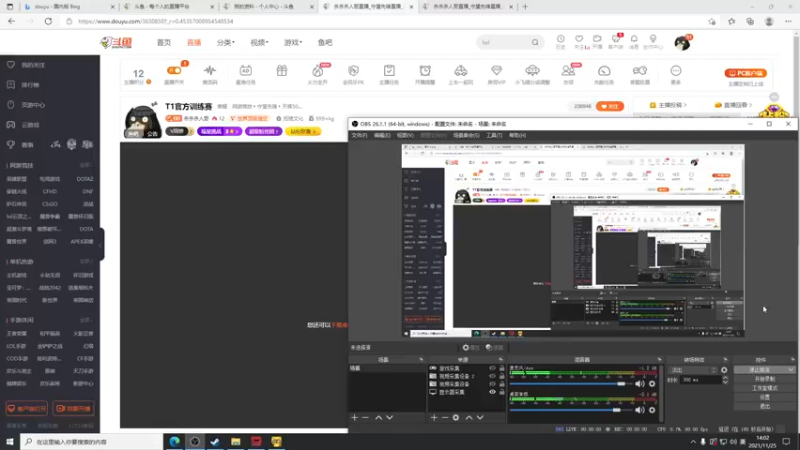800x450 pixels.
Task: Open the Games dropdown in Douyu nav
Action: tap(292, 42)
